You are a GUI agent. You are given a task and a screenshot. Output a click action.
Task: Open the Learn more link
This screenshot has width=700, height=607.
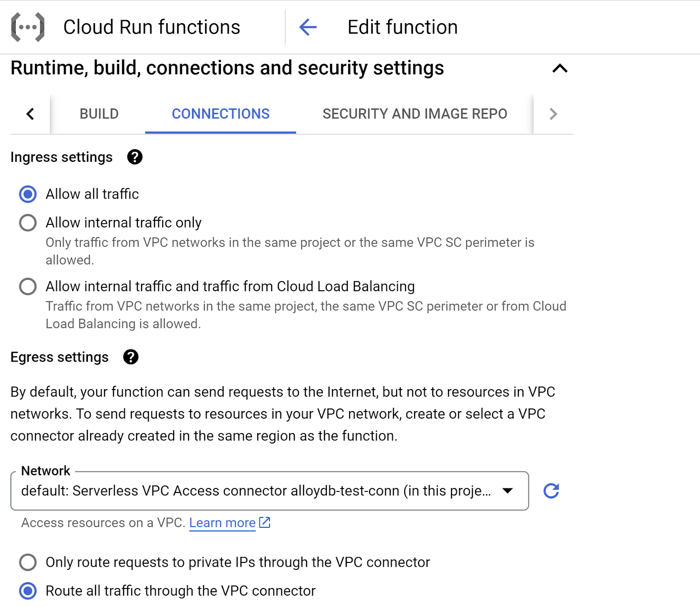(222, 523)
